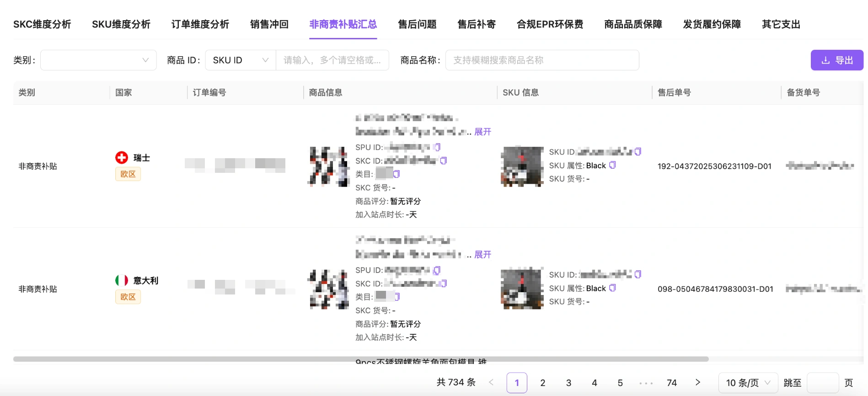Open the SKU ID type dropdown

[x=241, y=60]
